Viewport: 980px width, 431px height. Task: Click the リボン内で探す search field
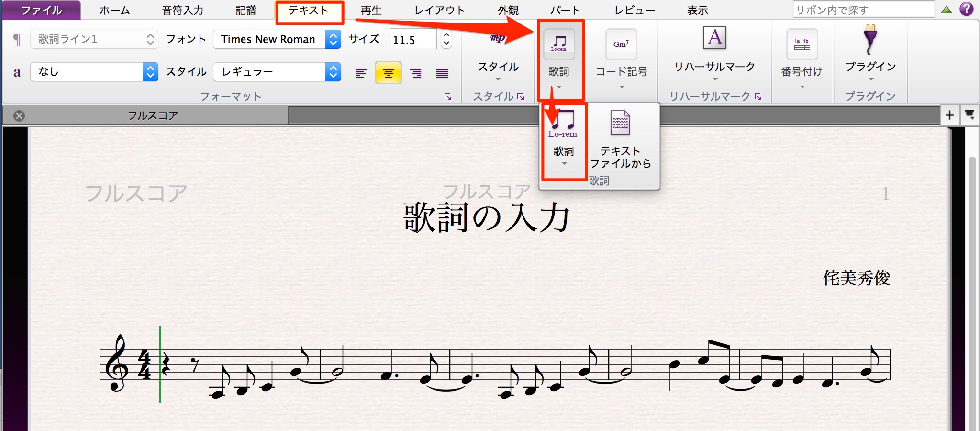click(x=864, y=10)
